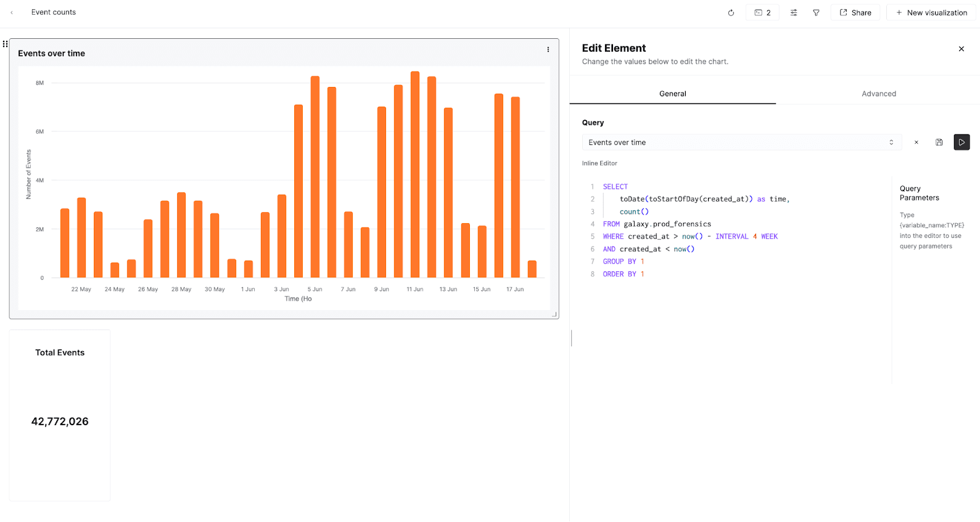Clear the selected query with the x icon
Image resolution: width=980 pixels, height=522 pixels.
click(x=916, y=142)
